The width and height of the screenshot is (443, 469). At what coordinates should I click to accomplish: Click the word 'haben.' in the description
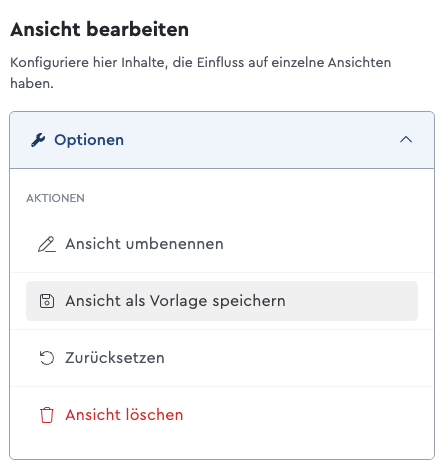(32, 83)
